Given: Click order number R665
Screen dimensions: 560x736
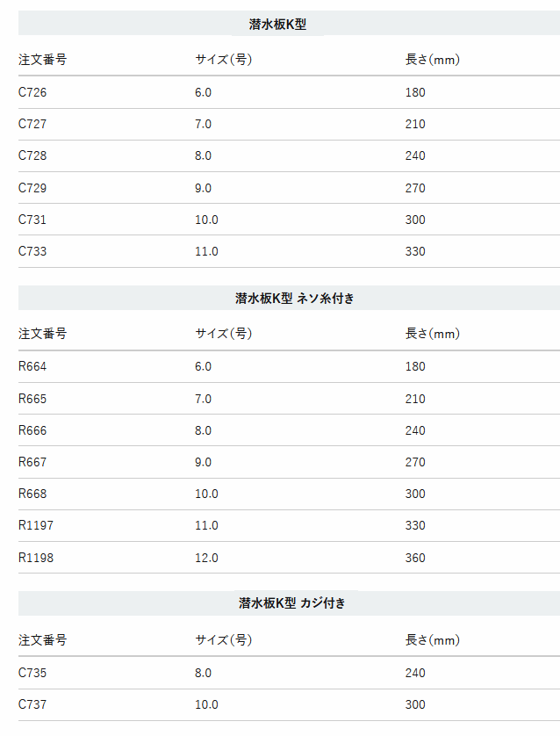Looking at the screenshot, I should (x=32, y=399).
